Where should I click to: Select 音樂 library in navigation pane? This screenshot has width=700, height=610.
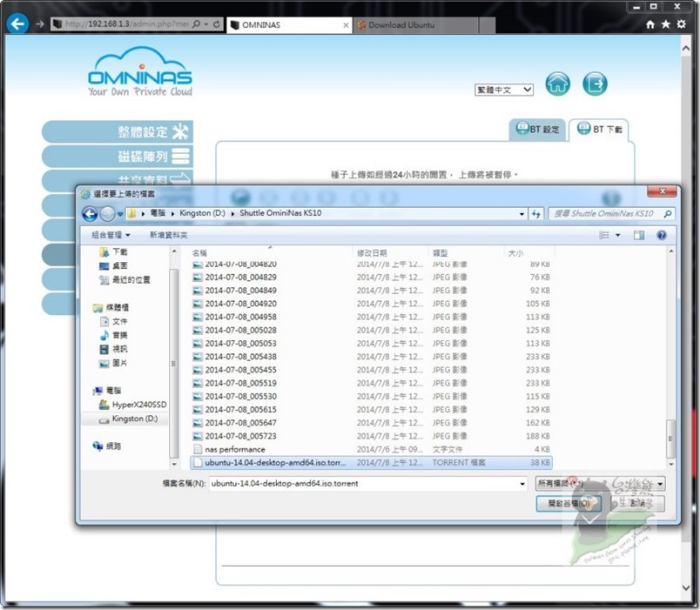click(x=113, y=335)
